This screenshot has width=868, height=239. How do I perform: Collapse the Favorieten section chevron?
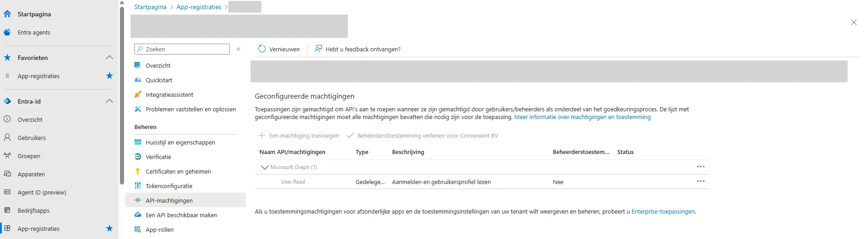point(109,58)
